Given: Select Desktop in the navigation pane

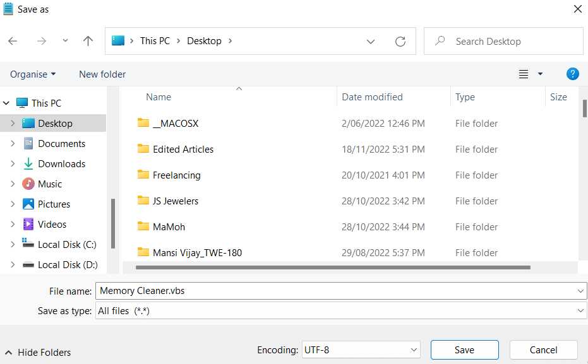Looking at the screenshot, I should point(55,123).
